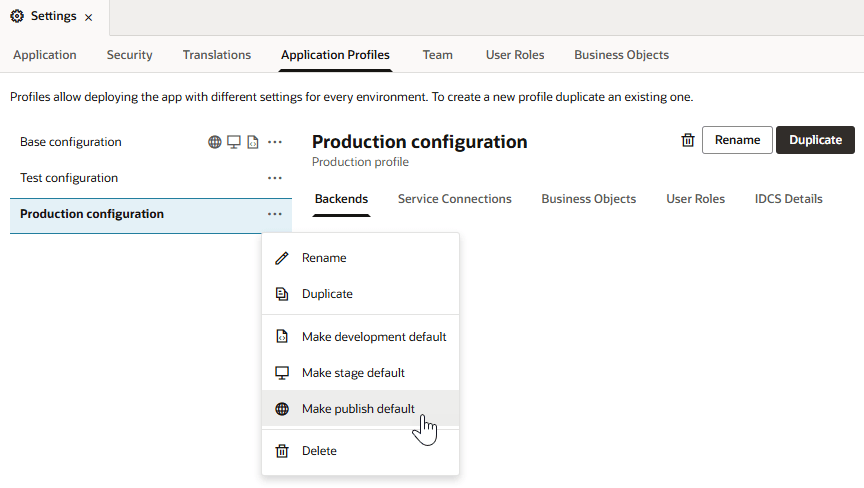Select Make development default
This screenshot has width=864, height=488.
[360, 337]
